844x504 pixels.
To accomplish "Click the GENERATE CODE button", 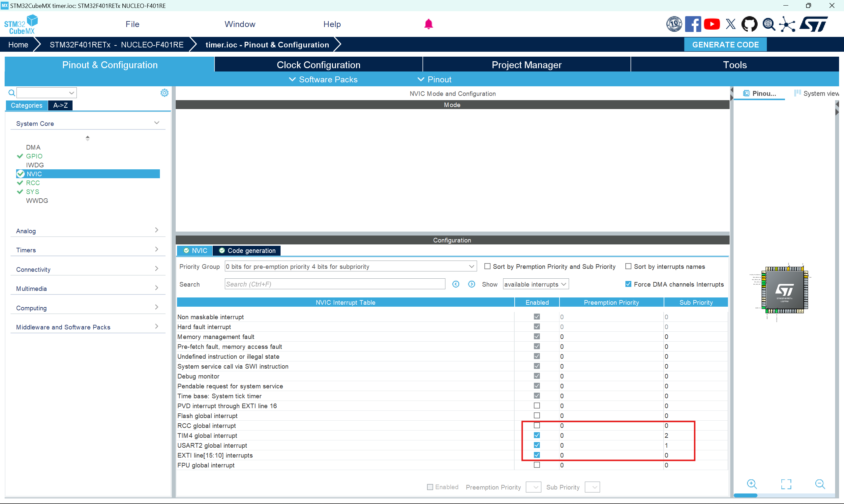I will coord(725,45).
